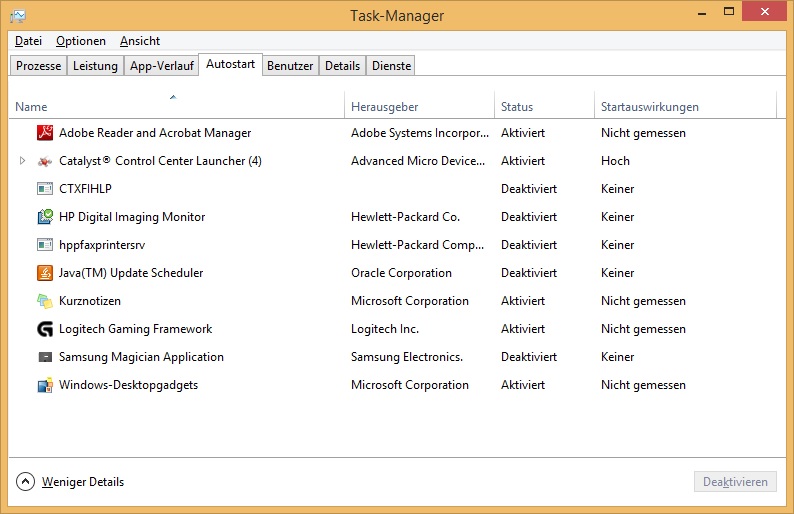The image size is (794, 514).
Task: Click the Logitech Gaming Framework icon
Action: 44,329
